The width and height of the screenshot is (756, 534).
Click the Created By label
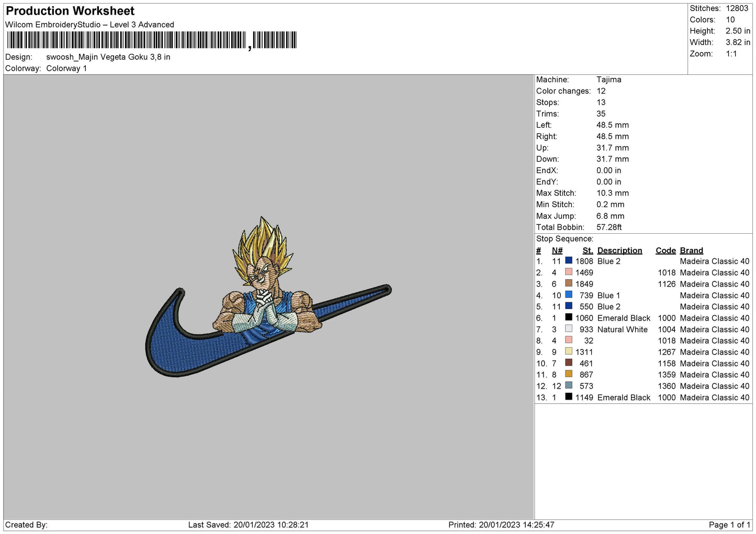(26, 525)
